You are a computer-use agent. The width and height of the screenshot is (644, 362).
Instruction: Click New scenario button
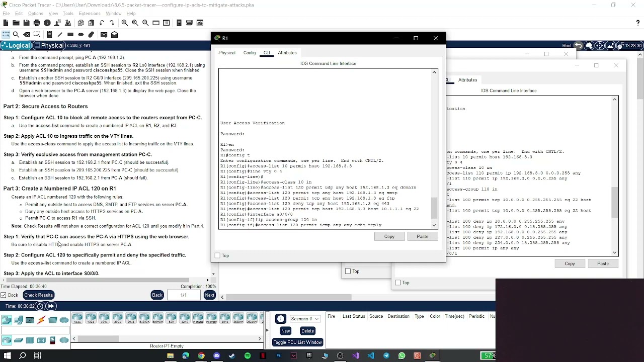pyautogui.click(x=285, y=331)
